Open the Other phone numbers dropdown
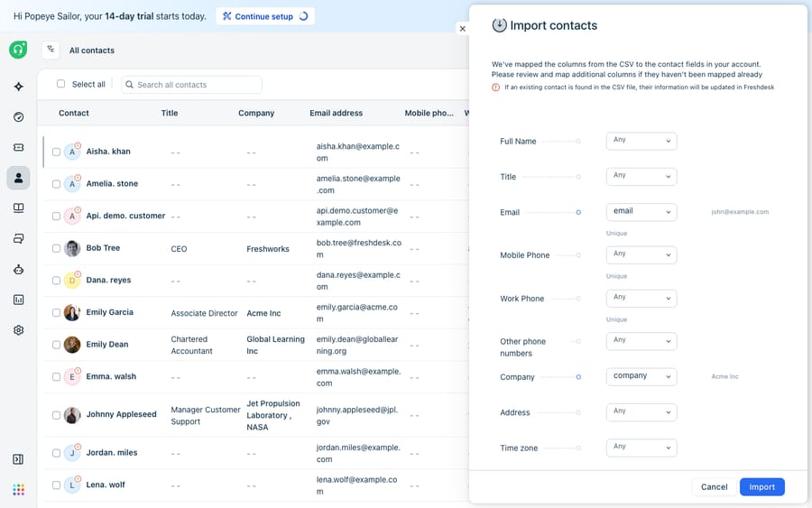This screenshot has width=812, height=508. point(641,341)
